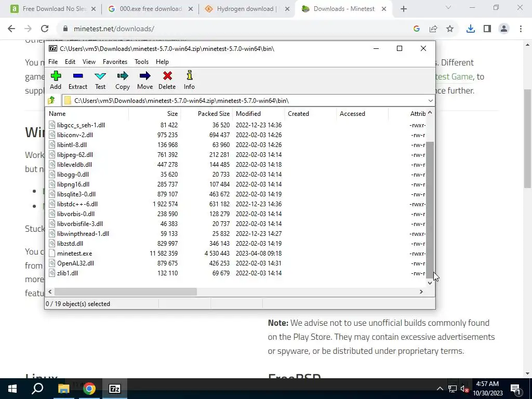The height and width of the screenshot is (399, 532).
Task: Click file icon of minetest.exe
Action: point(52,253)
